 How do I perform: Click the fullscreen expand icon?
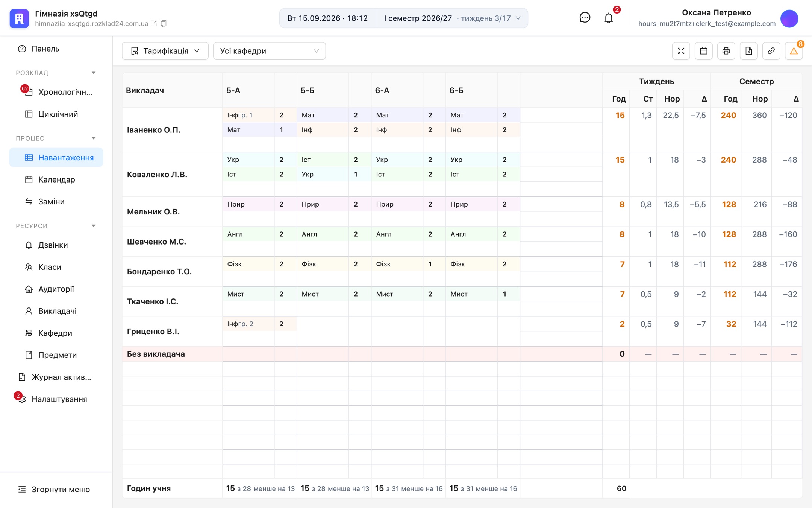(x=681, y=51)
